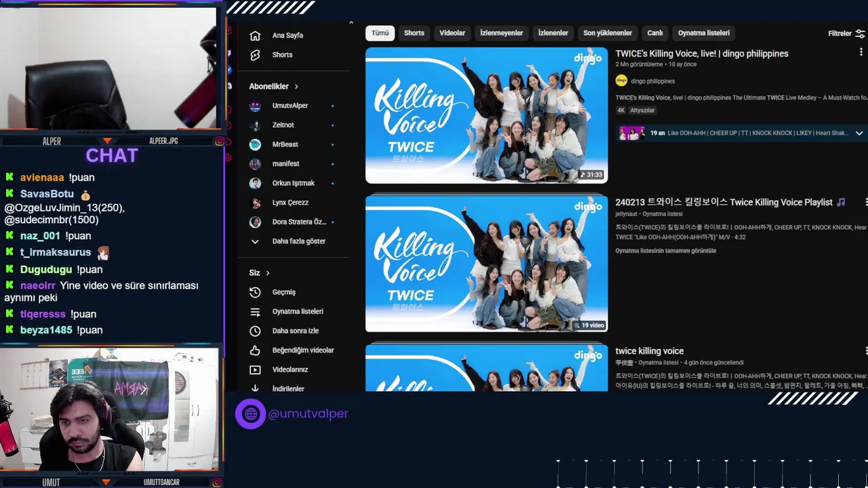Click username avienaaa in chat

click(x=42, y=178)
